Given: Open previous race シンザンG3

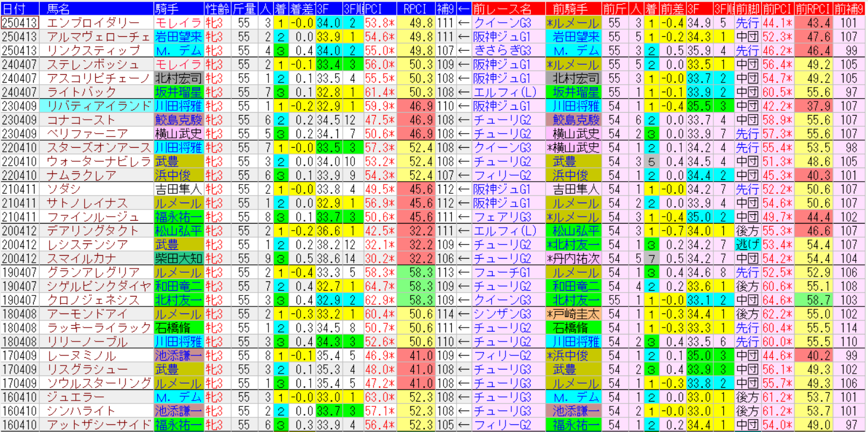Looking at the screenshot, I should click(x=503, y=314).
